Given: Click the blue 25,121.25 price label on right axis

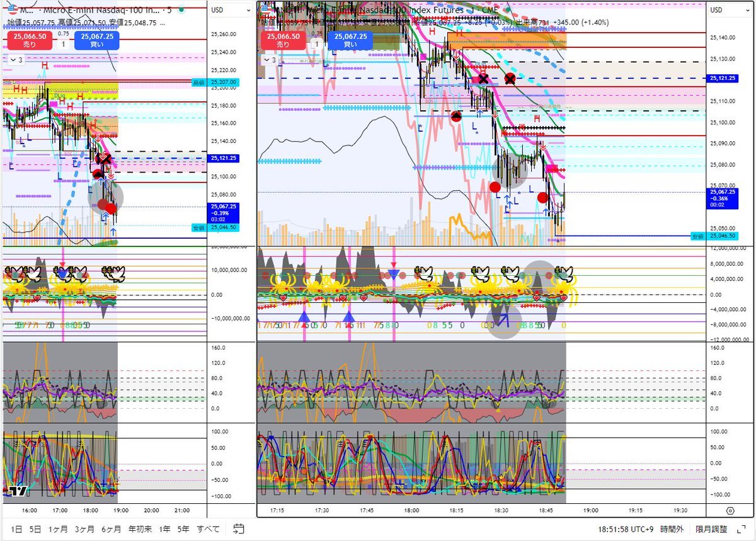Looking at the screenshot, I should [723, 78].
